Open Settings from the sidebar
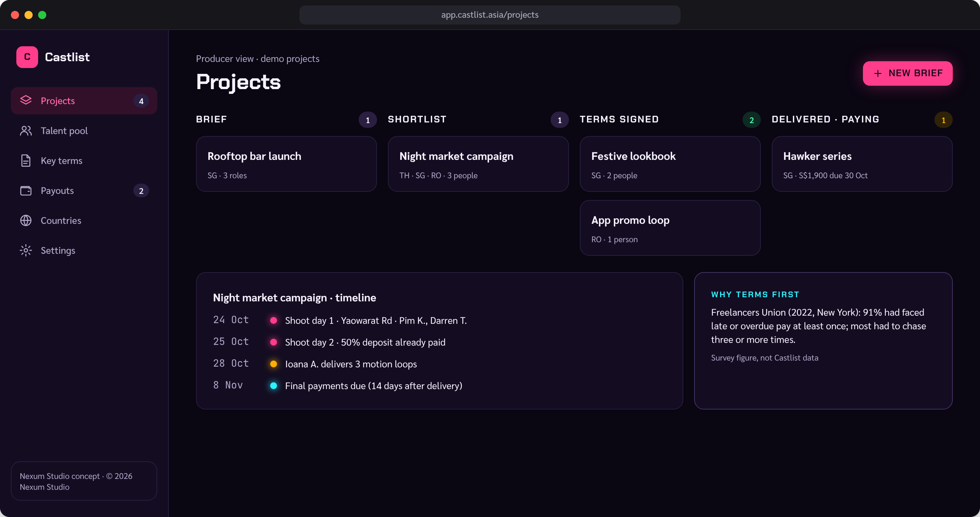Screen dimensions: 980x517 pyautogui.click(x=84, y=250)
